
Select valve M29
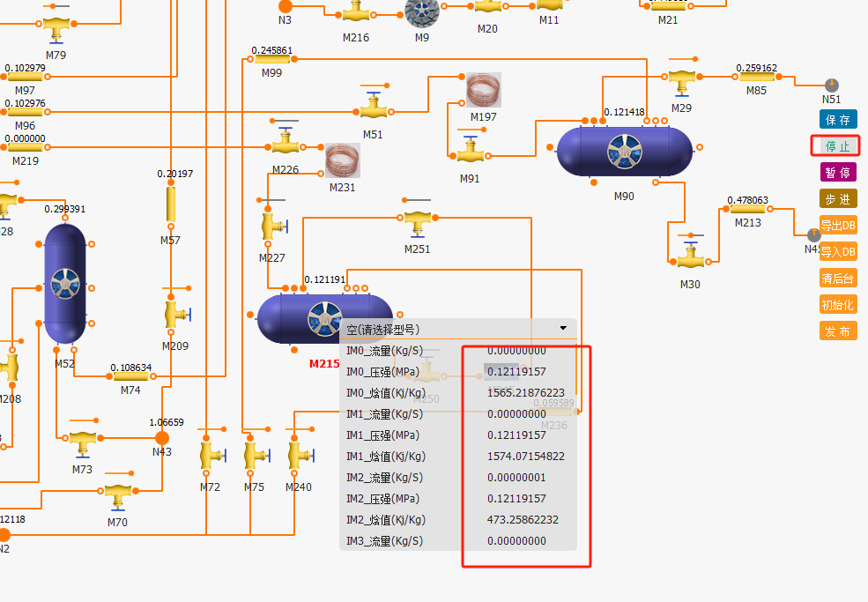(x=681, y=83)
